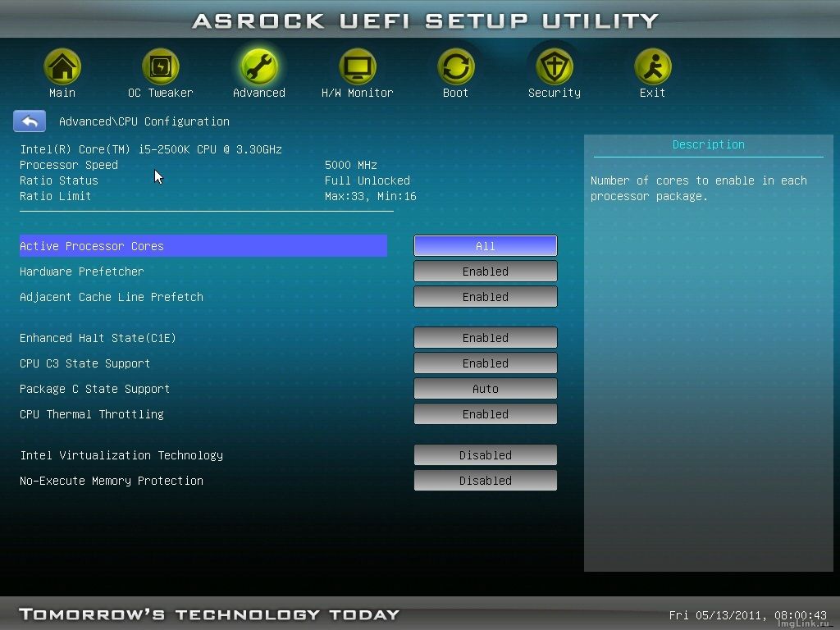Open the Active Processor Cores 'All' dropdown
This screenshot has width=840, height=630.
486,246
